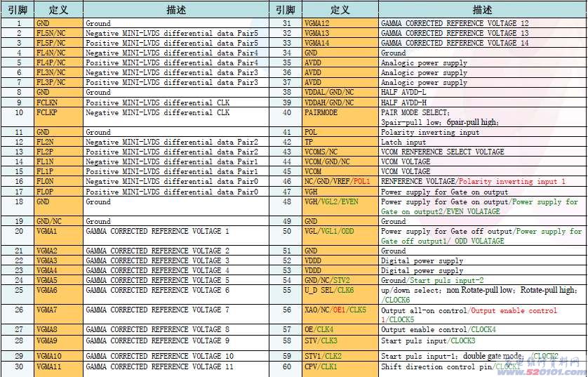
Task: Click the FCLKN definition cell
Action: point(58,102)
